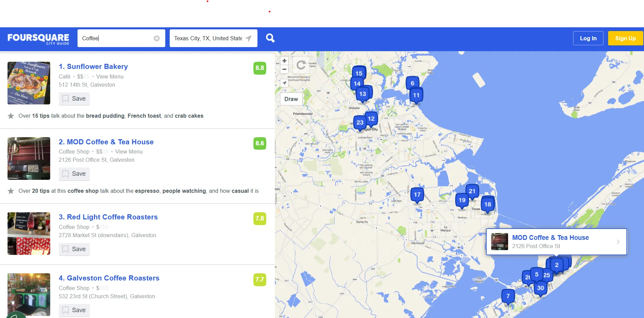
Task: Refresh the map search results
Action: (x=300, y=65)
